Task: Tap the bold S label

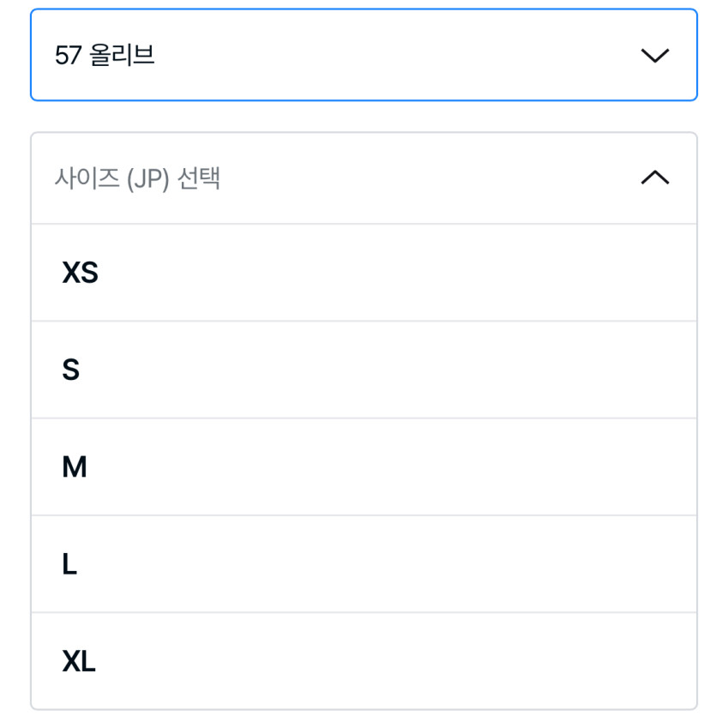Action: point(70,370)
